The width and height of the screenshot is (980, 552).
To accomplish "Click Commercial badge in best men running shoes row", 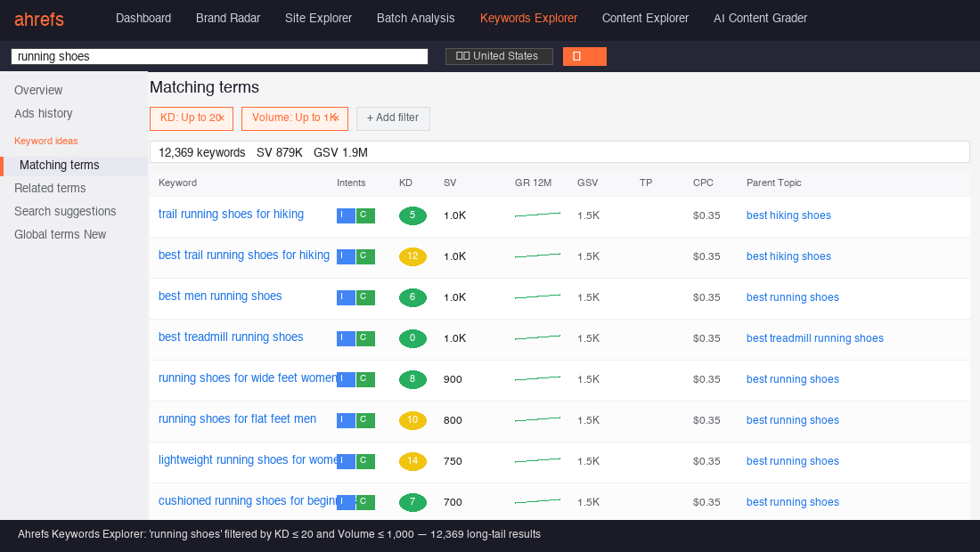I will [365, 298].
